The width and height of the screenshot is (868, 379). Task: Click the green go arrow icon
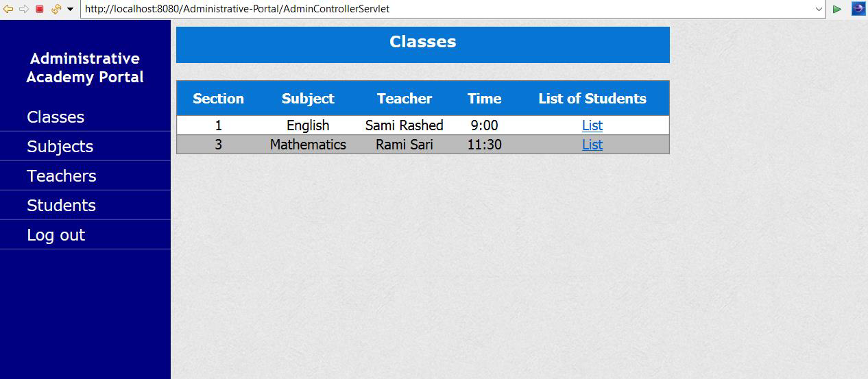tap(837, 9)
